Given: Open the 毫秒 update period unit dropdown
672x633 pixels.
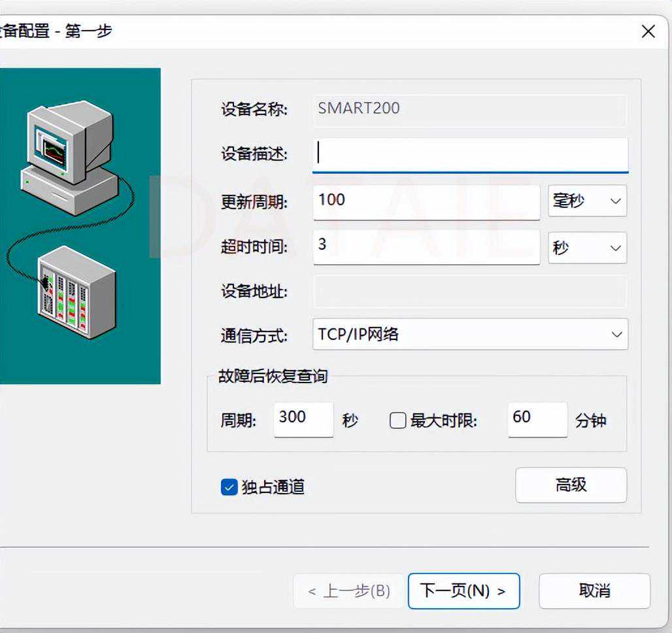Looking at the screenshot, I should pos(586,201).
